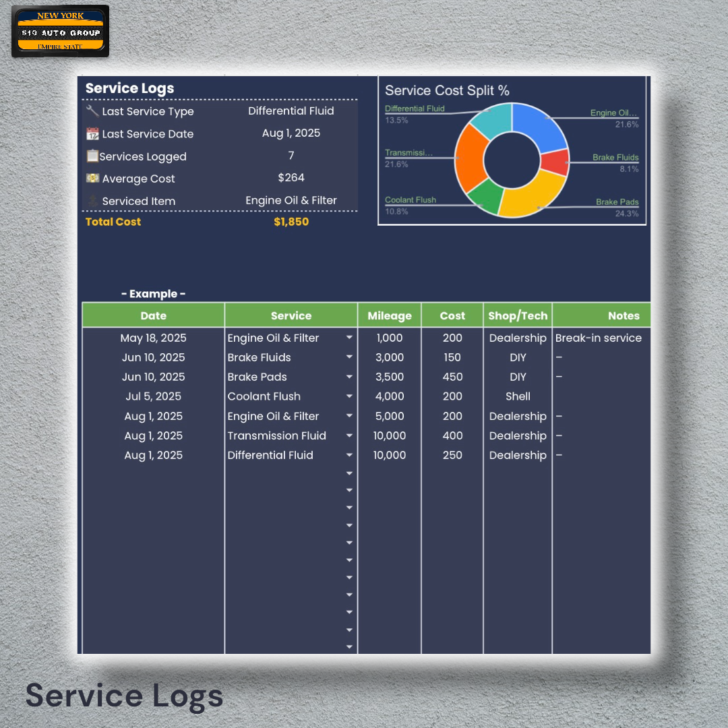Click the money icon next to Average Cost
This screenshot has width=728, height=728.
tap(92, 178)
